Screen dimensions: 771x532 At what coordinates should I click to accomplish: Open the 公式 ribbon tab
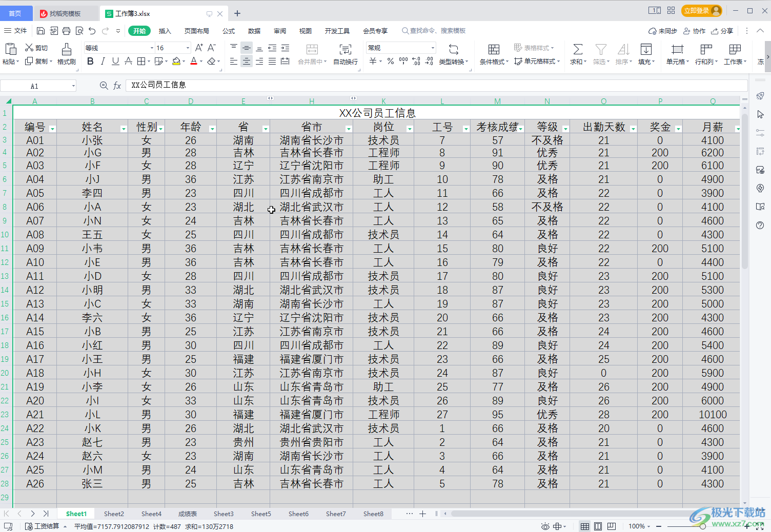[229, 31]
